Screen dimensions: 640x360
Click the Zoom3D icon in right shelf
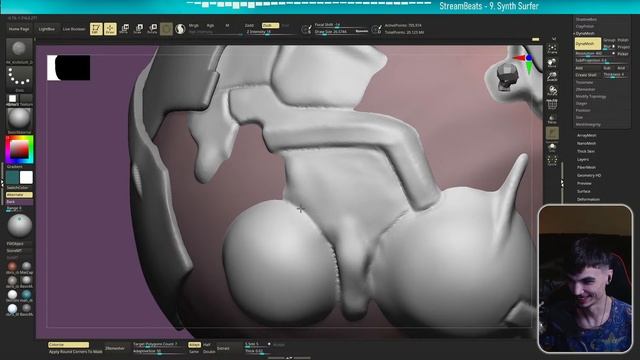[552, 76]
